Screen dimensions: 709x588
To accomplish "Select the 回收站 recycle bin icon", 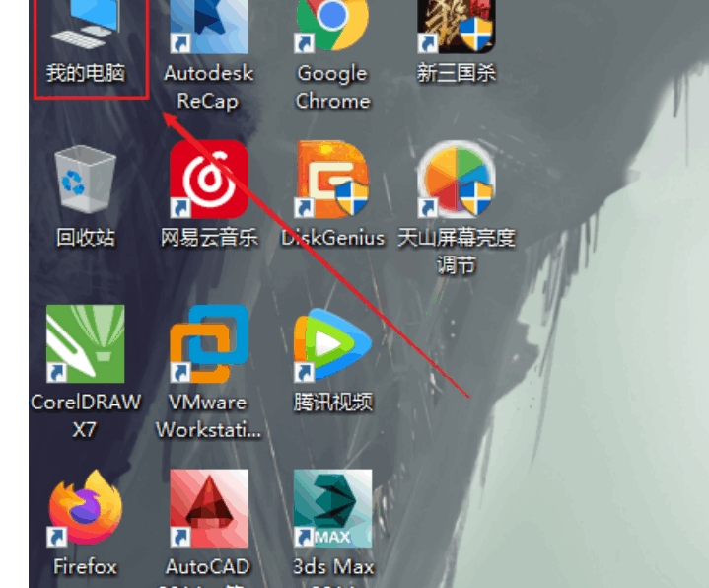I will pyautogui.click(x=86, y=180).
